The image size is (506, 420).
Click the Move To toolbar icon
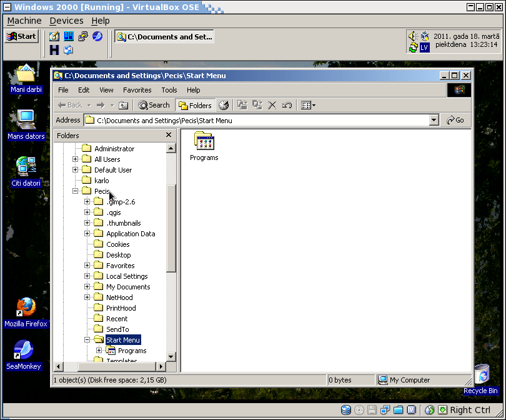(x=242, y=105)
